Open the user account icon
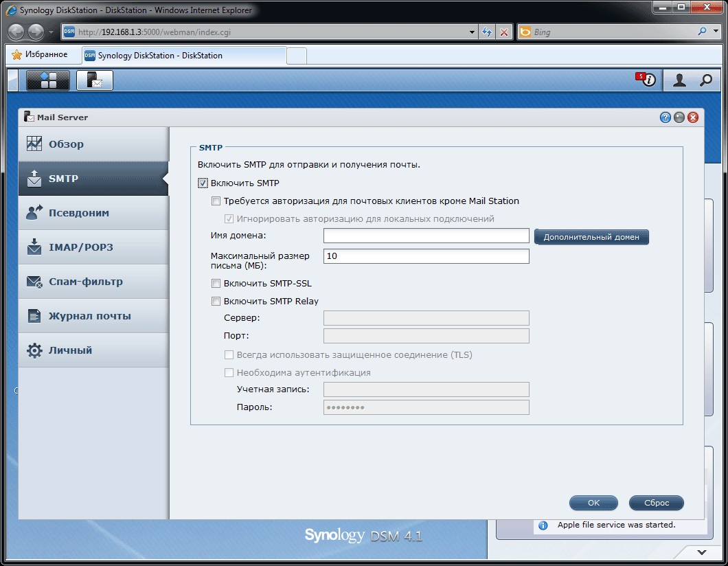The height and width of the screenshot is (566, 728). coord(679,80)
